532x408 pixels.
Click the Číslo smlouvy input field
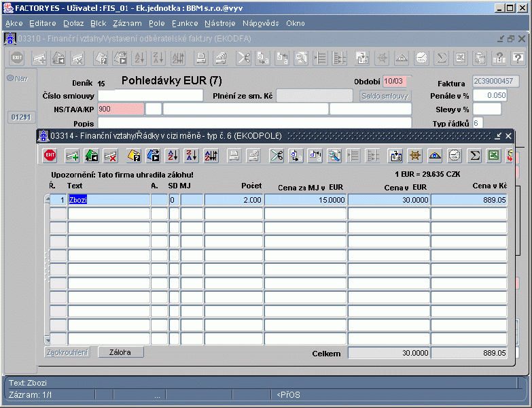coord(150,95)
